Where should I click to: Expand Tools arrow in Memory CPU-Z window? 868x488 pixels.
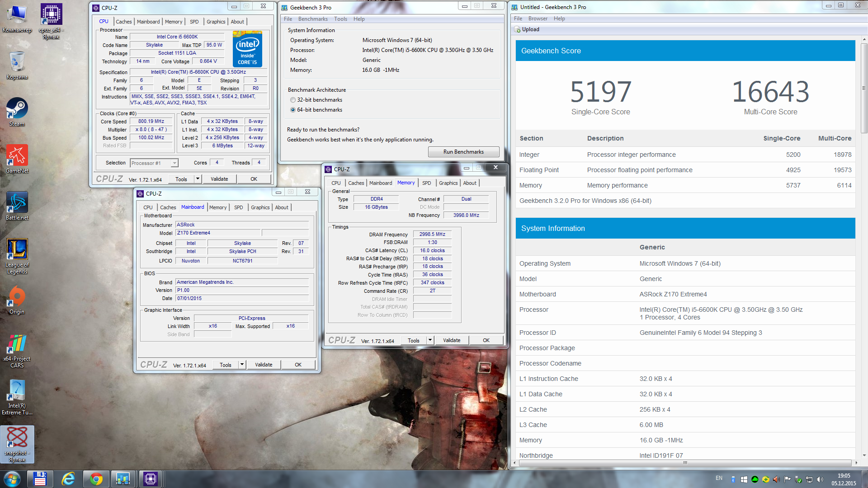tap(430, 340)
